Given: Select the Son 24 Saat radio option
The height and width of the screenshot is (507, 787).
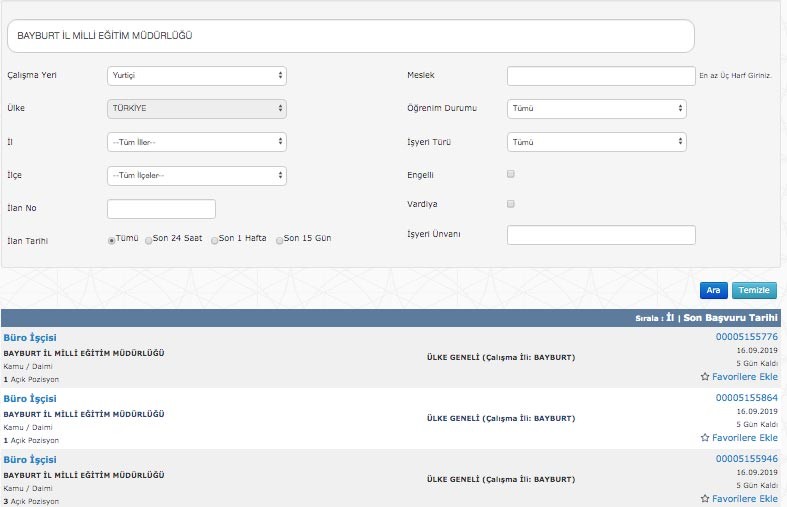Looking at the screenshot, I should coord(149,240).
